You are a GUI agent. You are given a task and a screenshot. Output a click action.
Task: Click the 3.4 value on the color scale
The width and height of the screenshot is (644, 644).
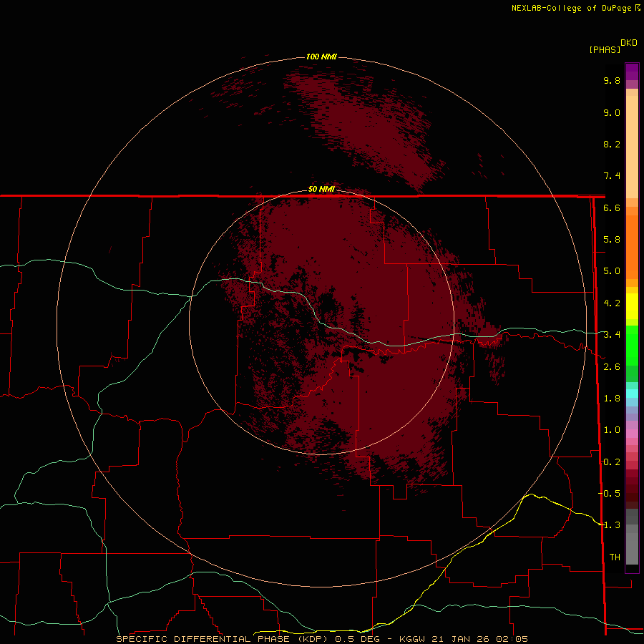click(612, 335)
